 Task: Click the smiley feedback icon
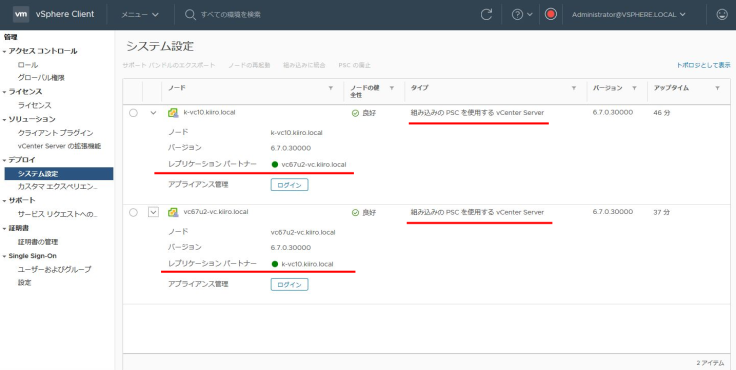[x=722, y=15]
